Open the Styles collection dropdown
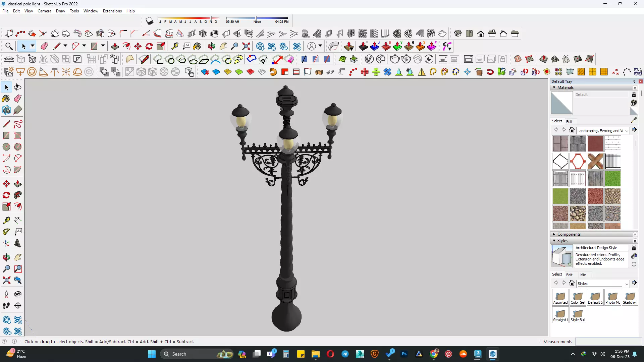Viewport: 644px width, 362px height. tap(627, 284)
